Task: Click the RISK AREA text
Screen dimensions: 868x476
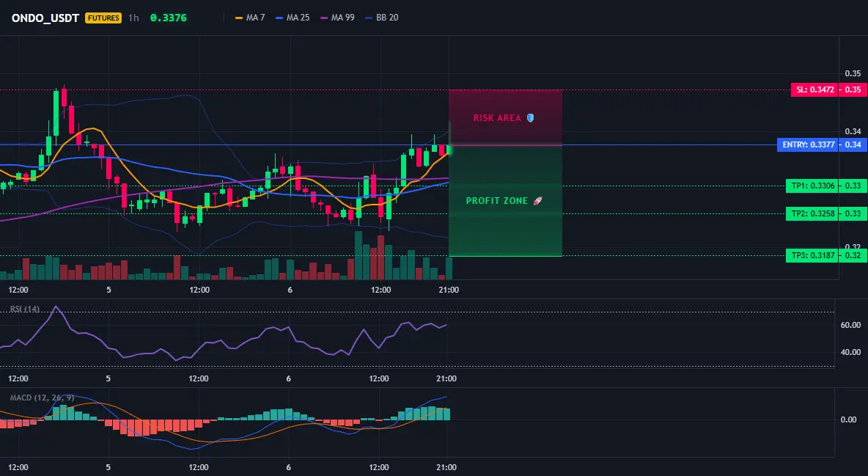Action: tap(497, 118)
